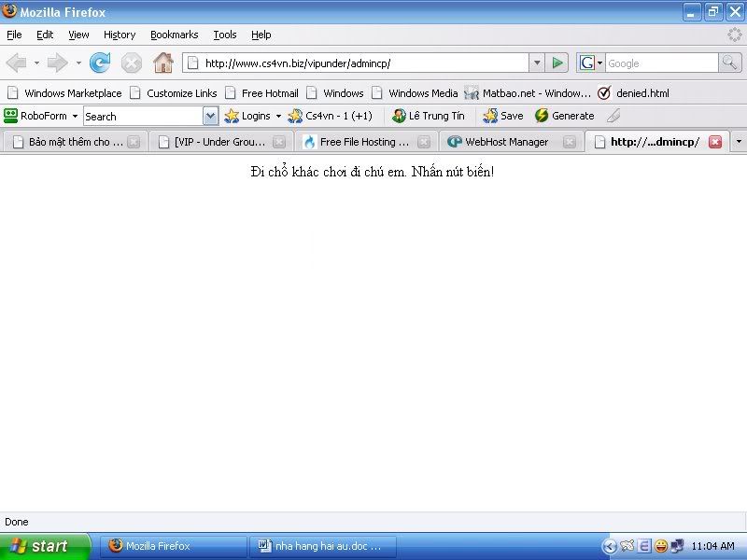The width and height of the screenshot is (747, 560).
Task: Click the Reload page icon
Action: point(100,63)
